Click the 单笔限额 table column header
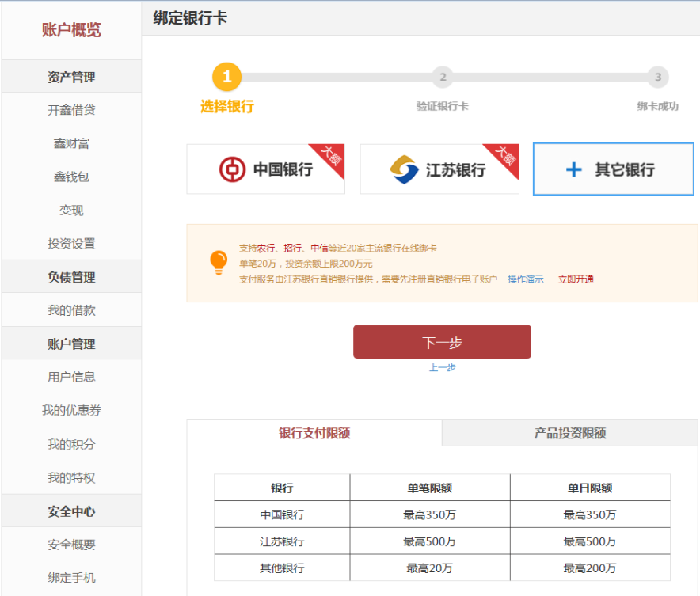This screenshot has height=596, width=700. click(430, 488)
